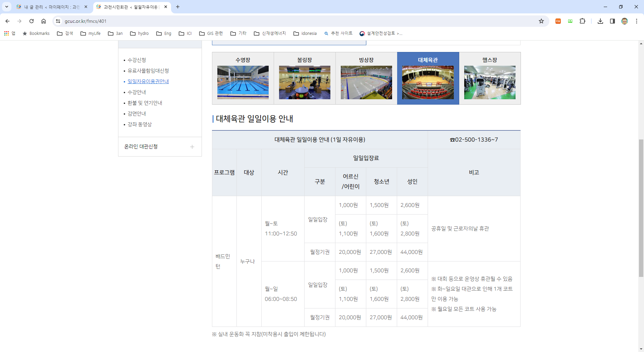Go to browser home page
This screenshot has height=352, width=644.
pos(44,21)
